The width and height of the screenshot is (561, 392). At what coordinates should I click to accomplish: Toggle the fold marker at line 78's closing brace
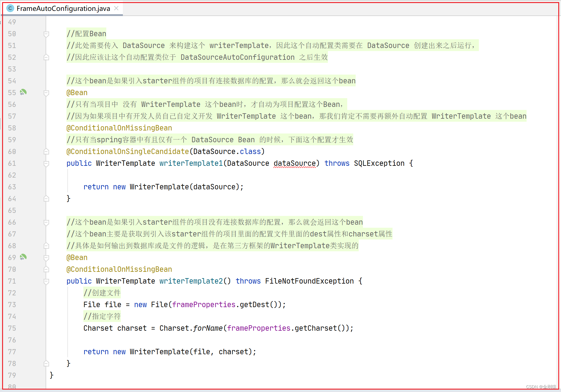point(46,363)
